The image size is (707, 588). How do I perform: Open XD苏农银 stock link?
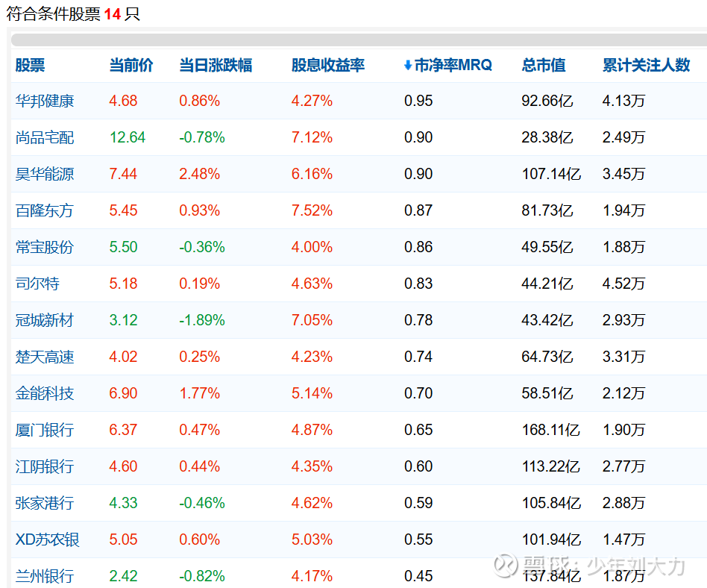click(x=47, y=539)
